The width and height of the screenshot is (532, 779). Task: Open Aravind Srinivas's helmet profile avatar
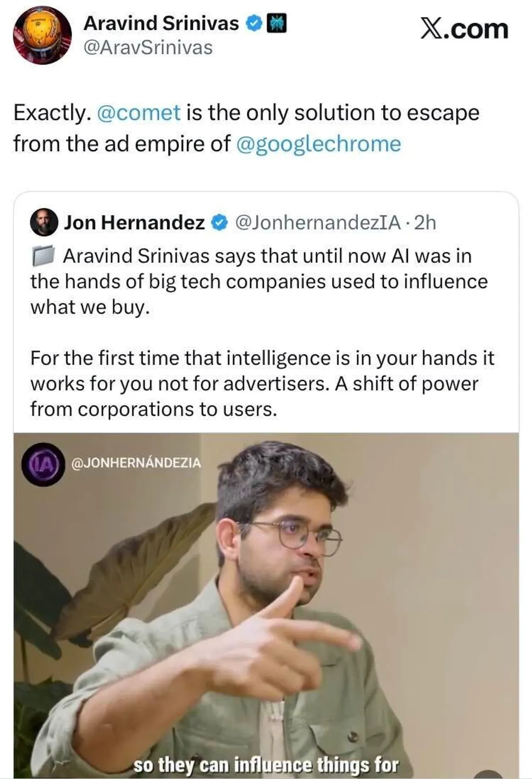coord(43,35)
